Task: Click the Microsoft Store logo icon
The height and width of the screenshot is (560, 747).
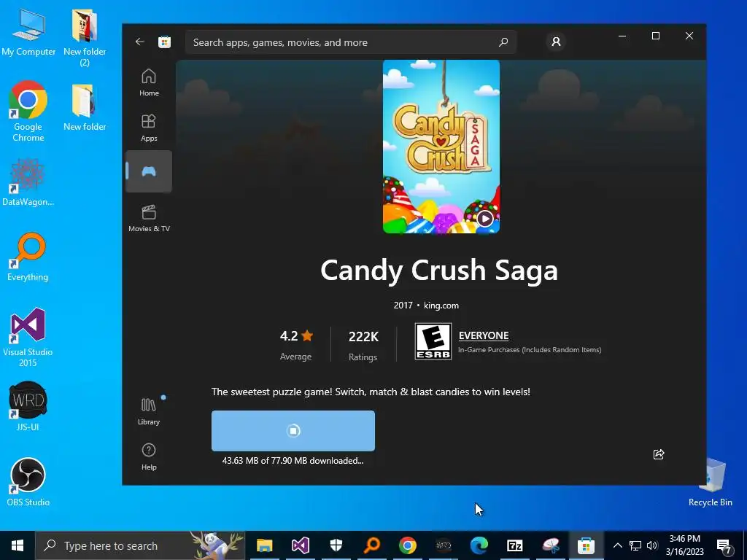Action: (x=164, y=42)
